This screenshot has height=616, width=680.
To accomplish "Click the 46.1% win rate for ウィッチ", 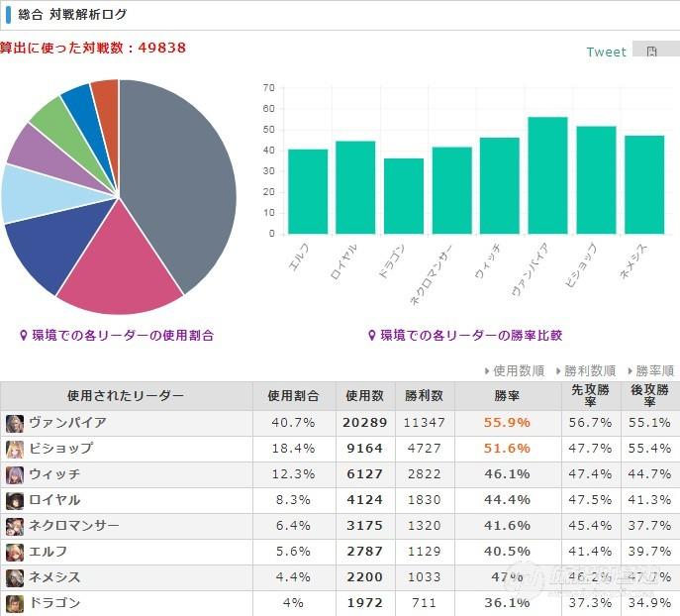I will pos(507,473).
